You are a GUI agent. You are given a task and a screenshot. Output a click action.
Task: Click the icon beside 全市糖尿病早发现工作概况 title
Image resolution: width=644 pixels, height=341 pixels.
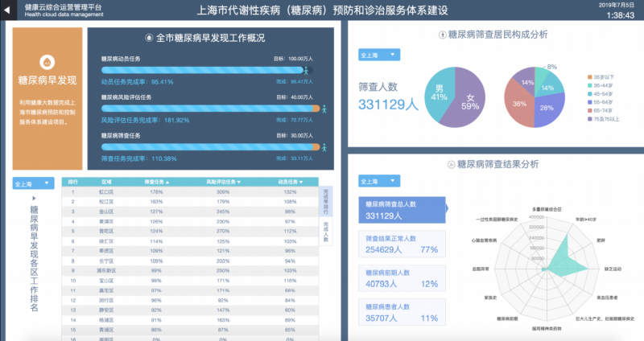pos(150,38)
